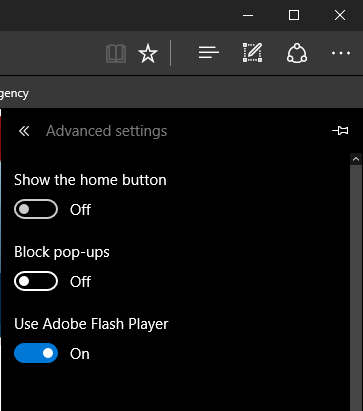Click scrollbar up arrow in settings pane
Viewport: 363px width, 411px height.
[356, 159]
